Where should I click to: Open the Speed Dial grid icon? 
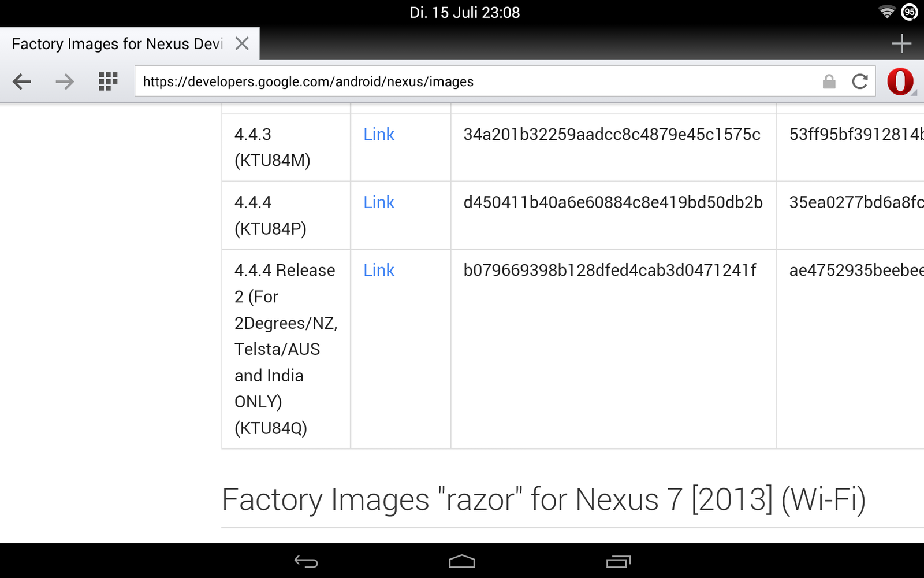point(108,81)
